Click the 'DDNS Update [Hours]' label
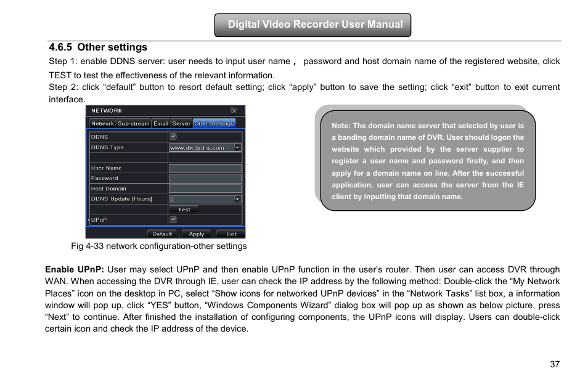 [121, 199]
